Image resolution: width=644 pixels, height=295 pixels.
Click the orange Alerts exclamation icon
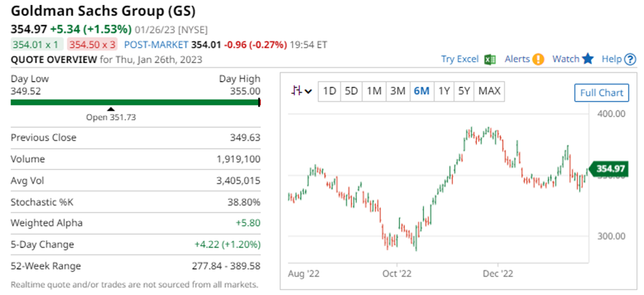538,59
